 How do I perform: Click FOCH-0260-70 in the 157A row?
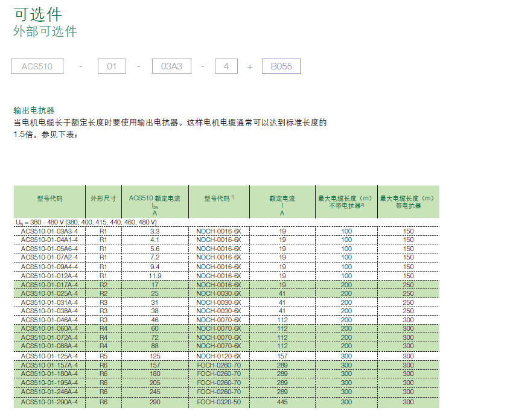(219, 365)
